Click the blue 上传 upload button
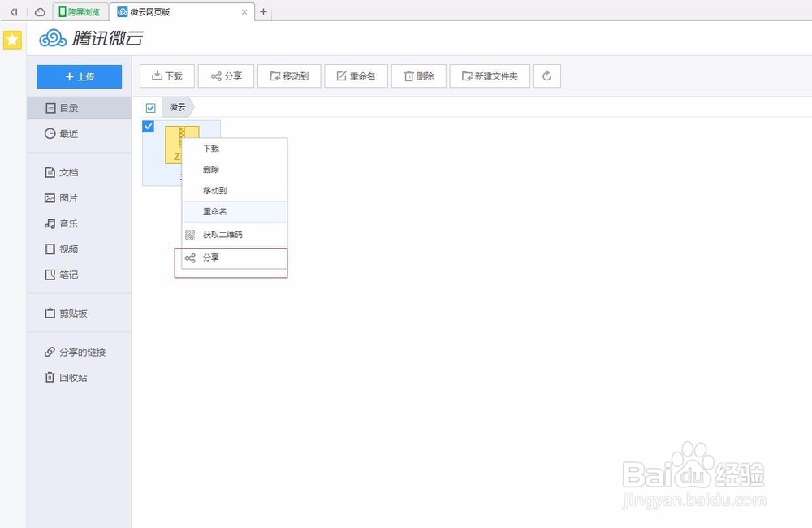This screenshot has height=528, width=812. [80, 76]
